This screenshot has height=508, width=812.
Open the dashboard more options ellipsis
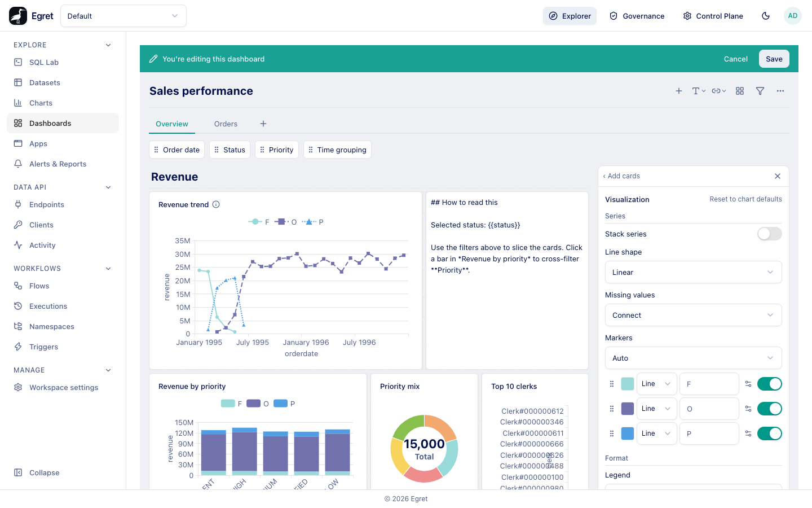point(780,91)
